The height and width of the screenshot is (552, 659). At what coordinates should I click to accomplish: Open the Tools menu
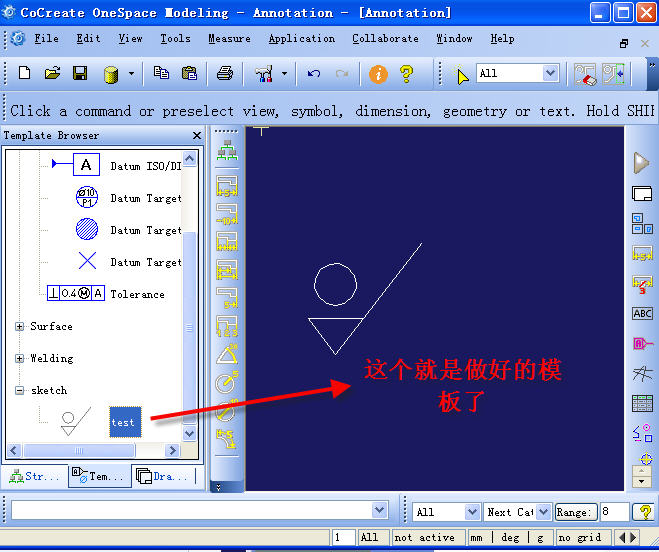[x=175, y=39]
